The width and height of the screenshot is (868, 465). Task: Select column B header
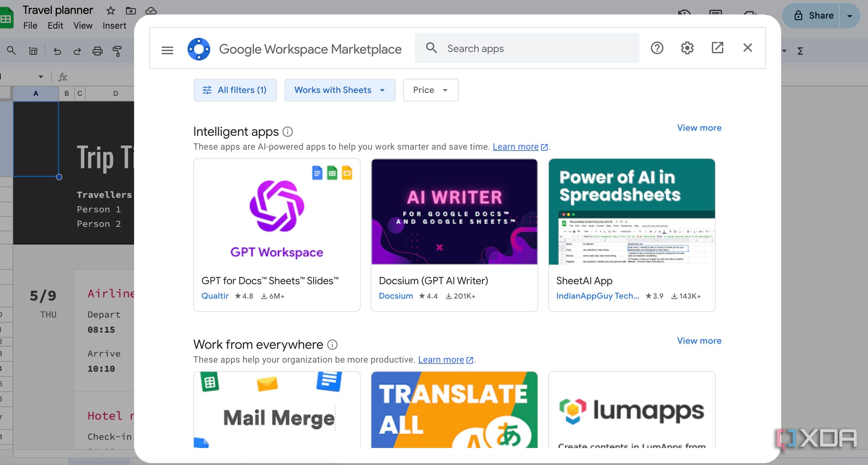(x=67, y=93)
